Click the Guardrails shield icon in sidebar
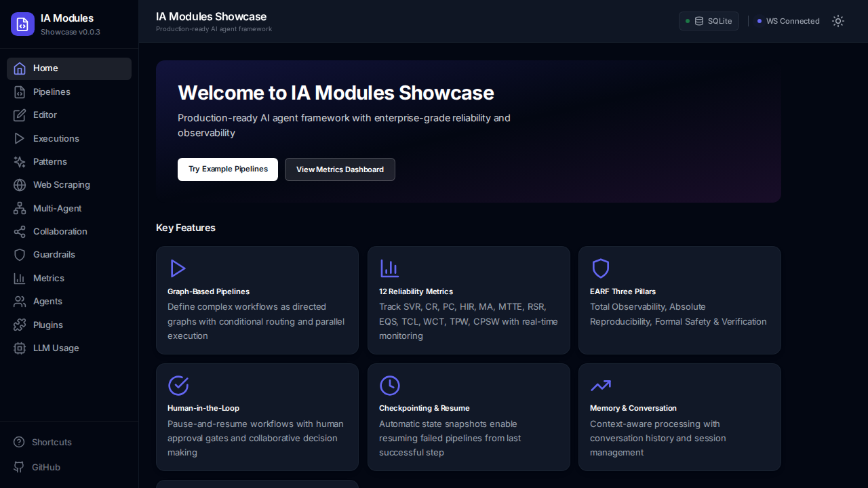This screenshot has width=868, height=488. (20, 255)
